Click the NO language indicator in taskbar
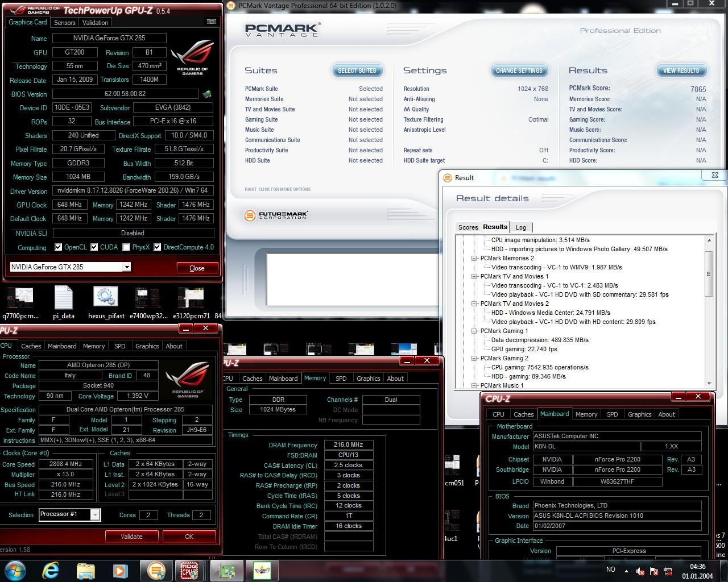The width and height of the screenshot is (728, 582). pyautogui.click(x=611, y=569)
